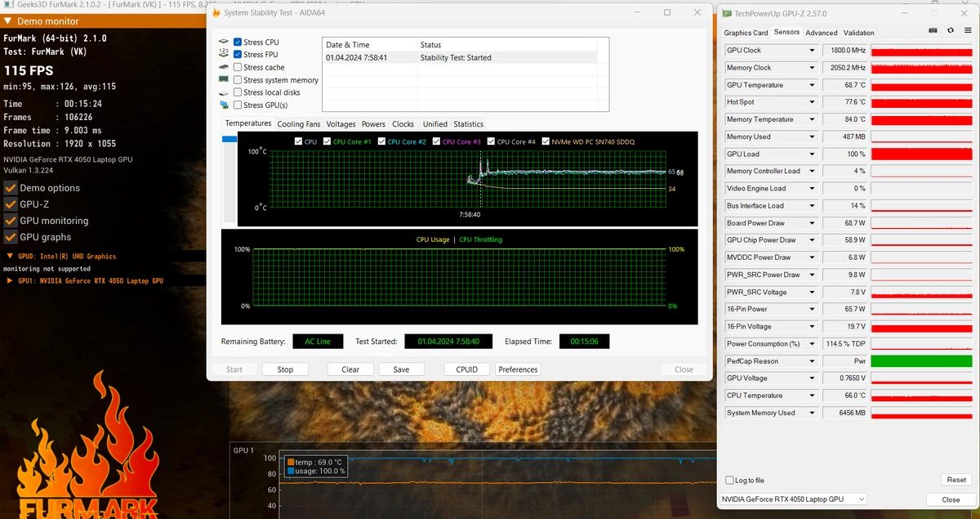Toggle FurMark GPU monitoring checkbox
Viewport: 980px width, 519px height.
tap(11, 221)
